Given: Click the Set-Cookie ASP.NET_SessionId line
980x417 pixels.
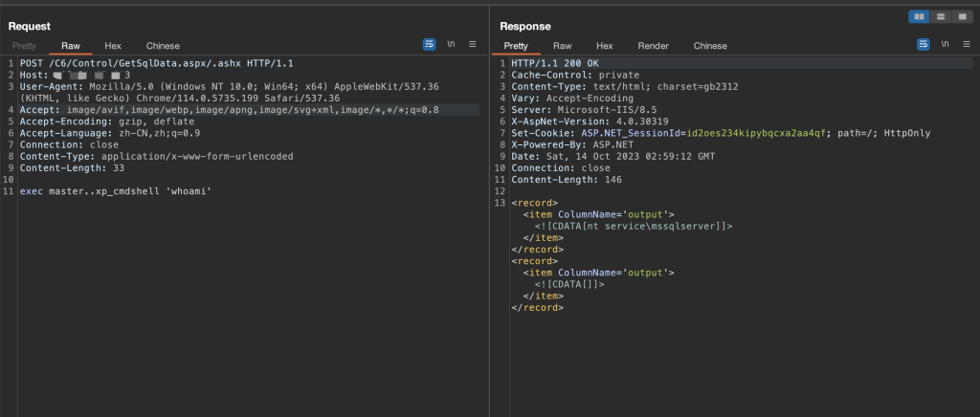Looking at the screenshot, I should click(x=721, y=133).
